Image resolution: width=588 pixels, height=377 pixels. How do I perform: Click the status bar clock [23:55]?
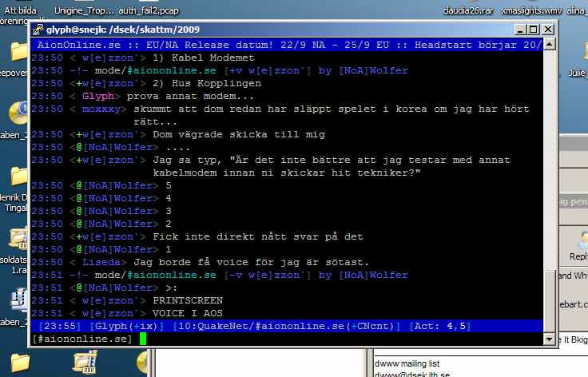point(60,326)
